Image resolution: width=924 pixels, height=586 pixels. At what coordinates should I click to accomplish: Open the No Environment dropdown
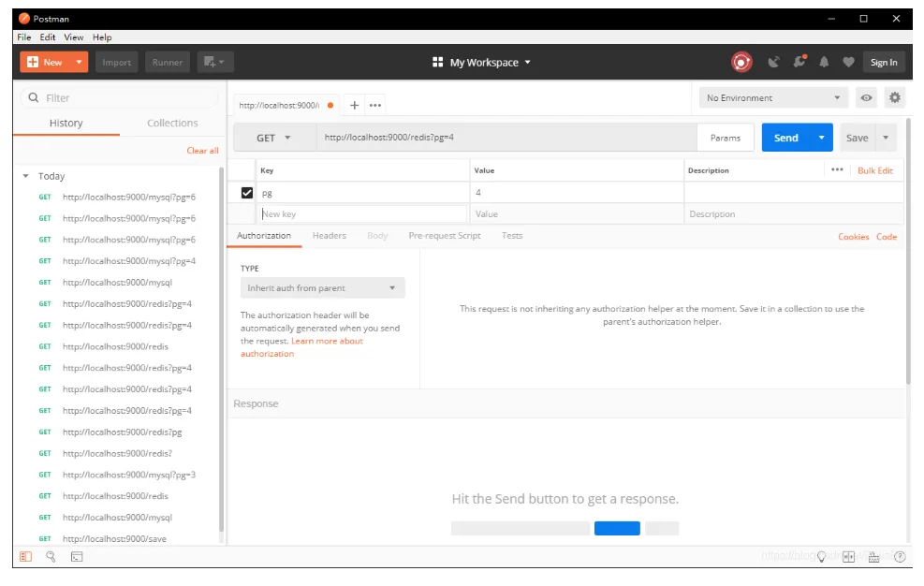pyautogui.click(x=773, y=98)
